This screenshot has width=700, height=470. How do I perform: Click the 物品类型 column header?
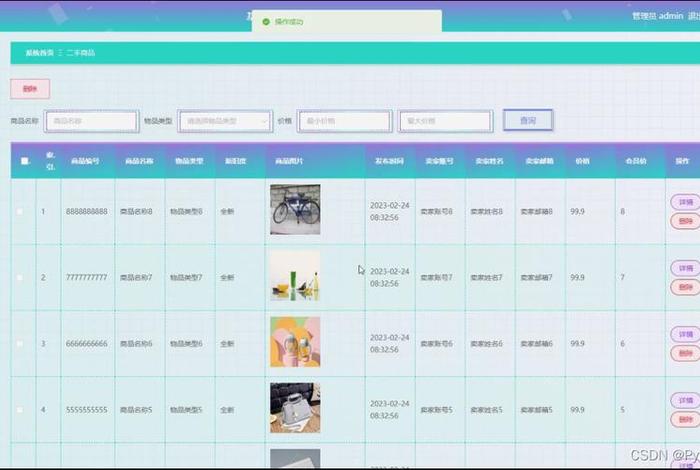pyautogui.click(x=189, y=161)
